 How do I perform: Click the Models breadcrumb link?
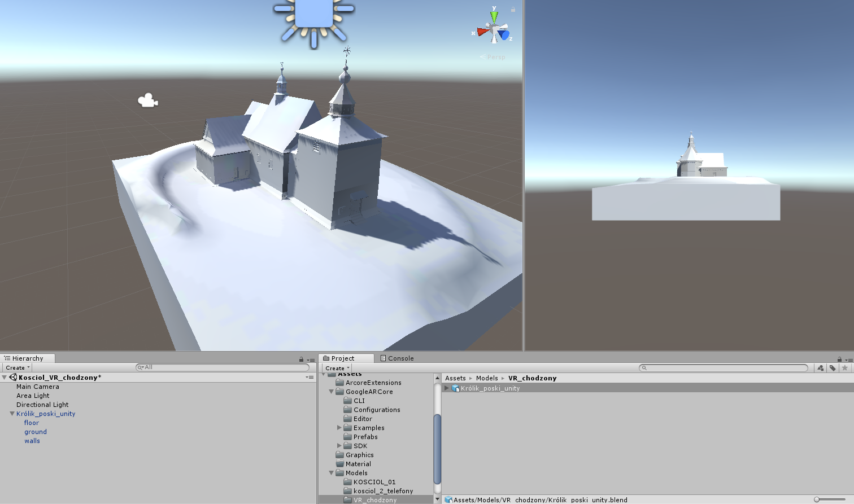486,378
